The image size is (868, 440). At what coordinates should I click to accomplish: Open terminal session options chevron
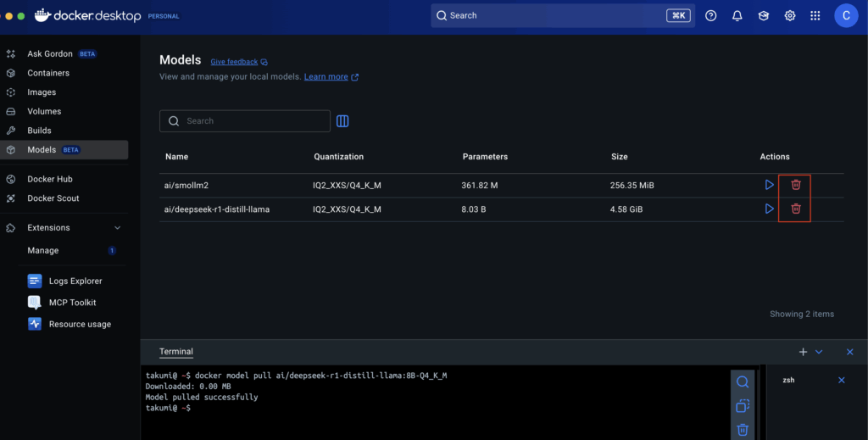819,352
